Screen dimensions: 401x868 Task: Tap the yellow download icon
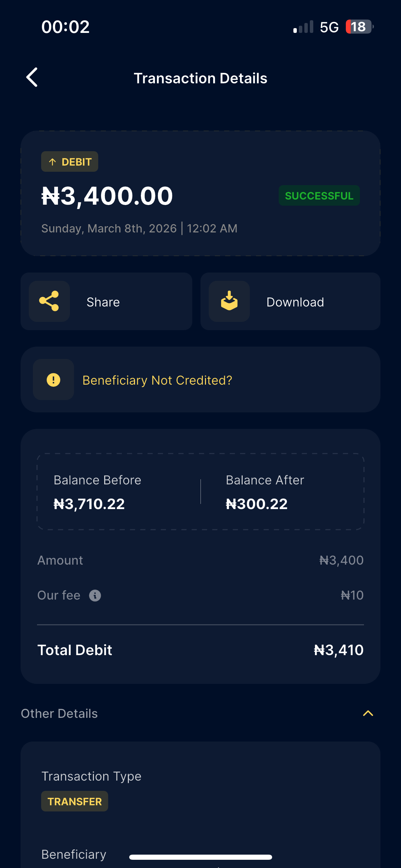click(x=229, y=301)
